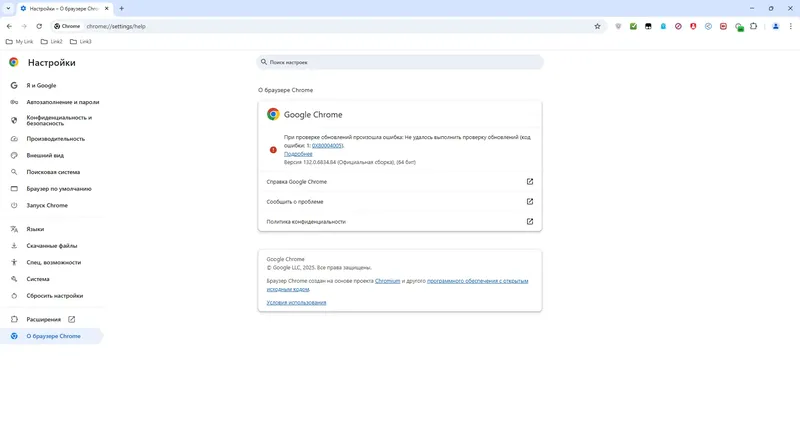Click Сообщить о проблеме row
The width and height of the screenshot is (800, 433).
(400, 201)
